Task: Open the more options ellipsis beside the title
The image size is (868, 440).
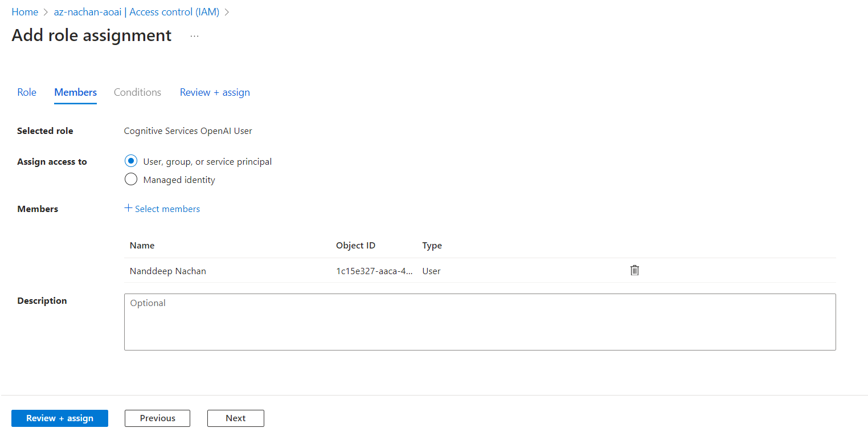Action: point(195,36)
